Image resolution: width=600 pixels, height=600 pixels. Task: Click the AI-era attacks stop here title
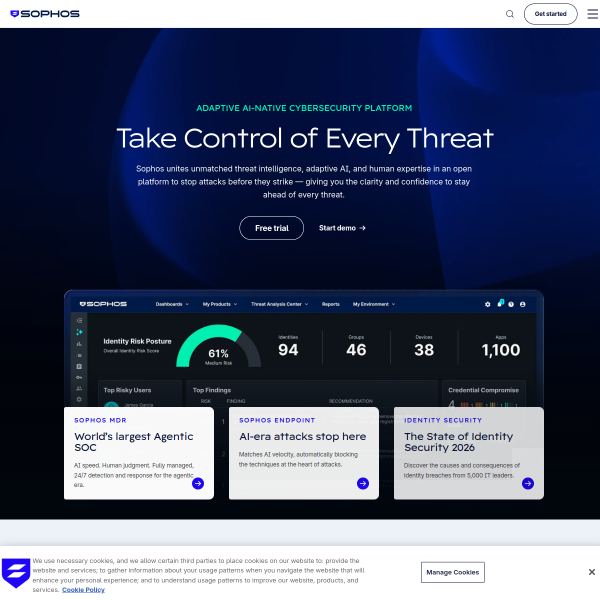click(302, 437)
